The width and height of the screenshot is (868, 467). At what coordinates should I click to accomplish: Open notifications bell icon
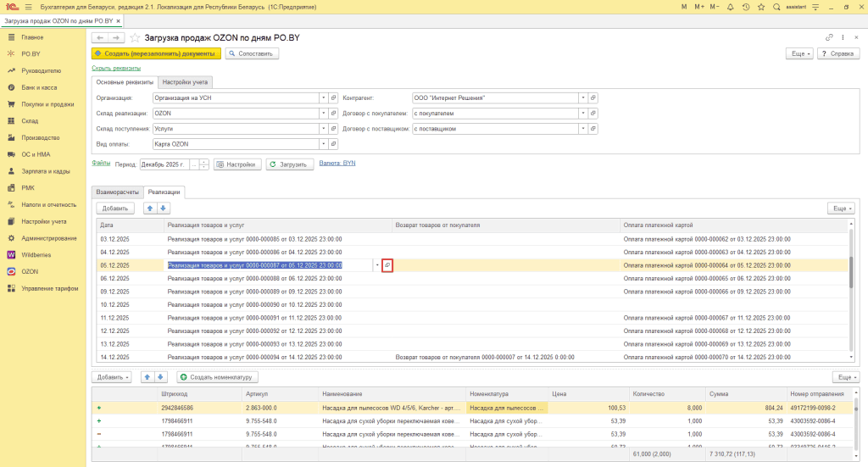(730, 7)
